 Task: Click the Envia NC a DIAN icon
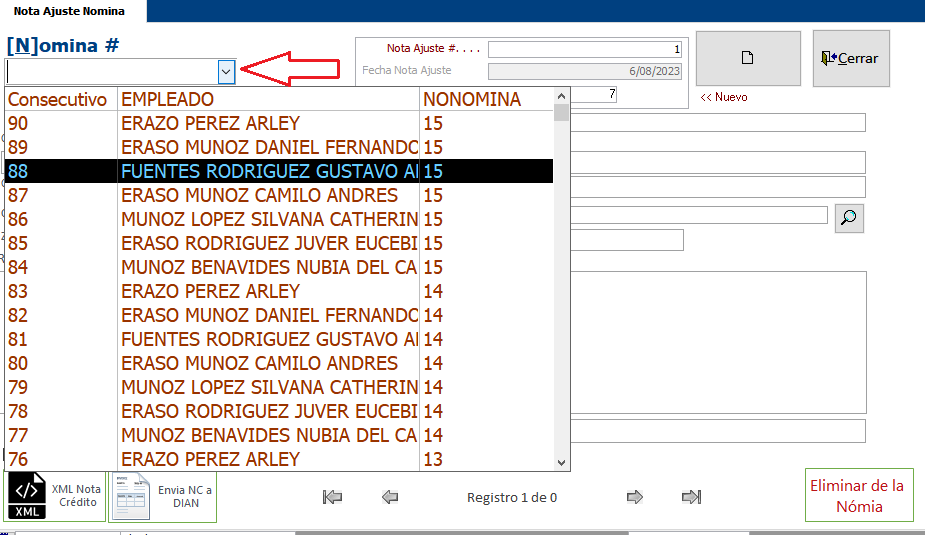coord(132,496)
